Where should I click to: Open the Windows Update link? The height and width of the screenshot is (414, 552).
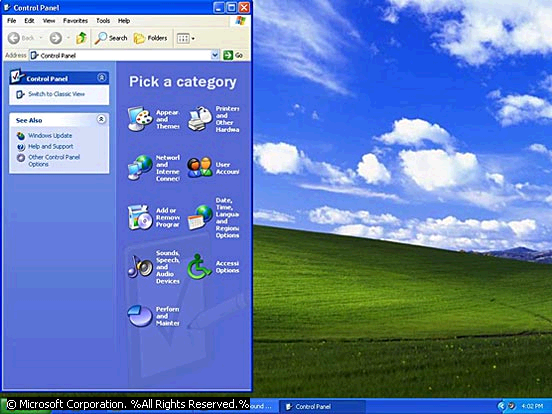tap(50, 136)
